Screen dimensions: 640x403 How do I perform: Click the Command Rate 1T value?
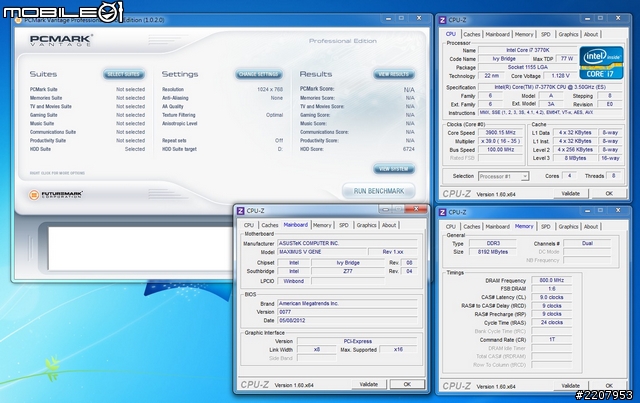[551, 340]
